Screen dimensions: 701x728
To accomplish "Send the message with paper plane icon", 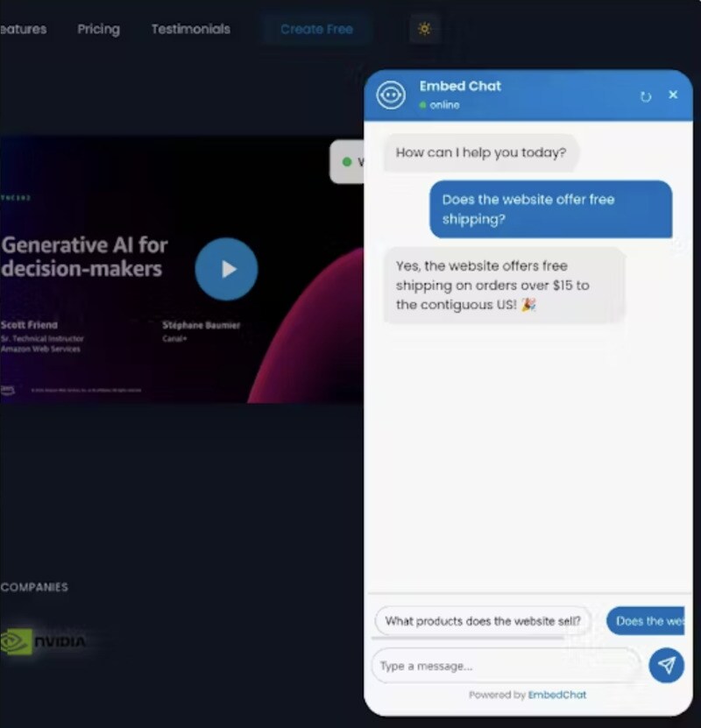I will click(x=666, y=666).
